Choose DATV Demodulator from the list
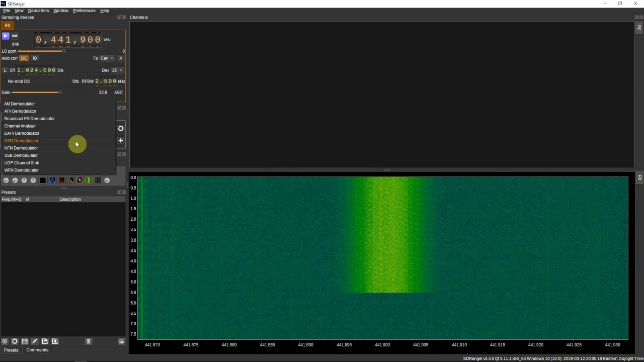This screenshot has height=362, width=644. [58, 133]
